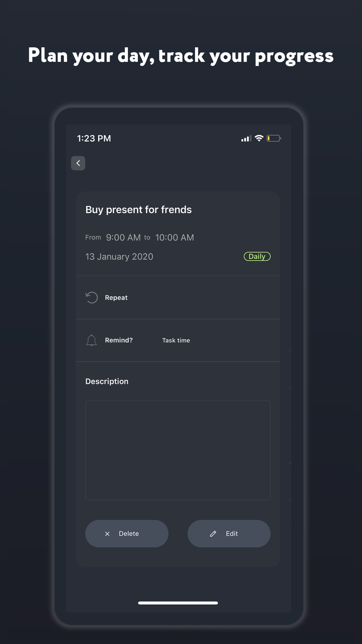Open the Repeat option row
Viewport: 362px width, 644px height.
point(177,297)
